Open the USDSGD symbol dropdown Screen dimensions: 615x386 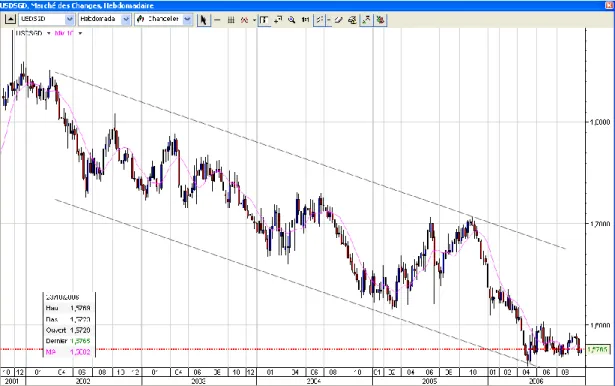point(70,19)
